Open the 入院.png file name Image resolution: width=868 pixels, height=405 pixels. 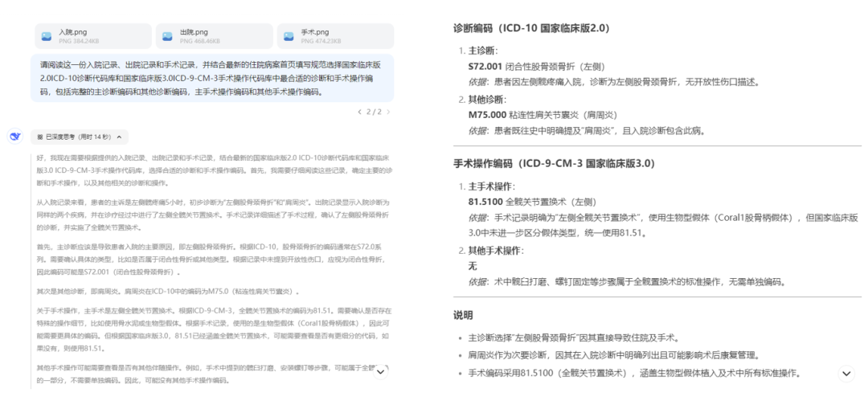(x=72, y=32)
